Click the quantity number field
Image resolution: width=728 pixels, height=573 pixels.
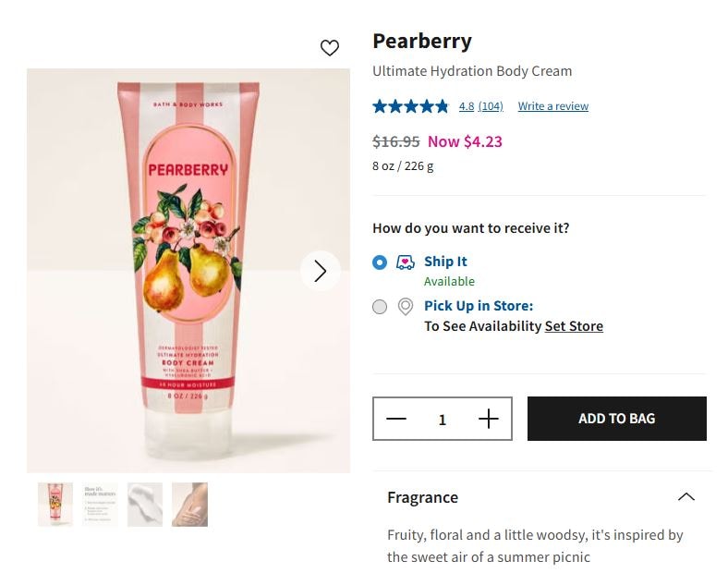pyautogui.click(x=443, y=420)
